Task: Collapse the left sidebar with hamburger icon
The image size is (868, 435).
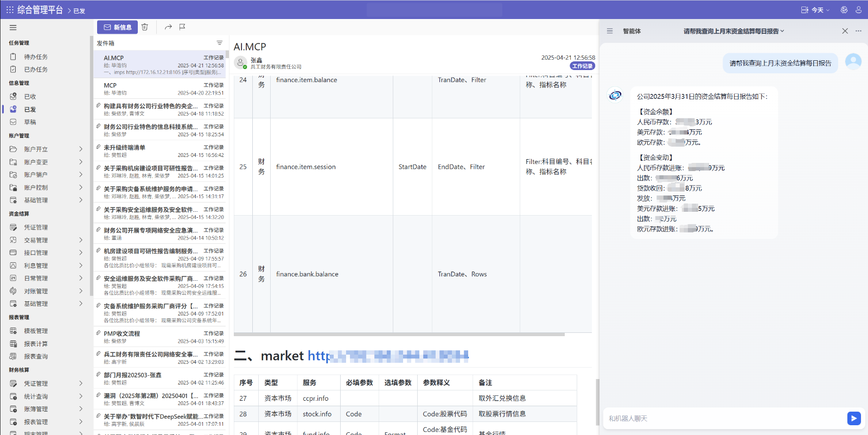Action: coord(13,28)
